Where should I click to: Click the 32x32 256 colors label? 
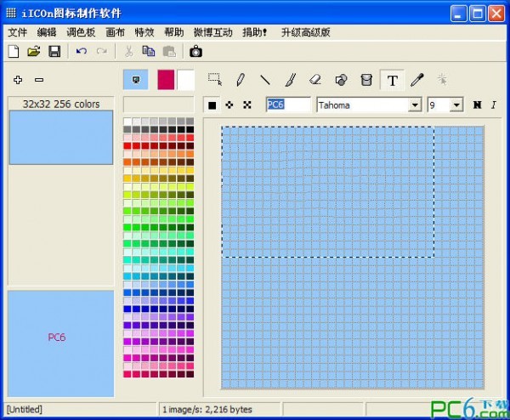click(61, 104)
